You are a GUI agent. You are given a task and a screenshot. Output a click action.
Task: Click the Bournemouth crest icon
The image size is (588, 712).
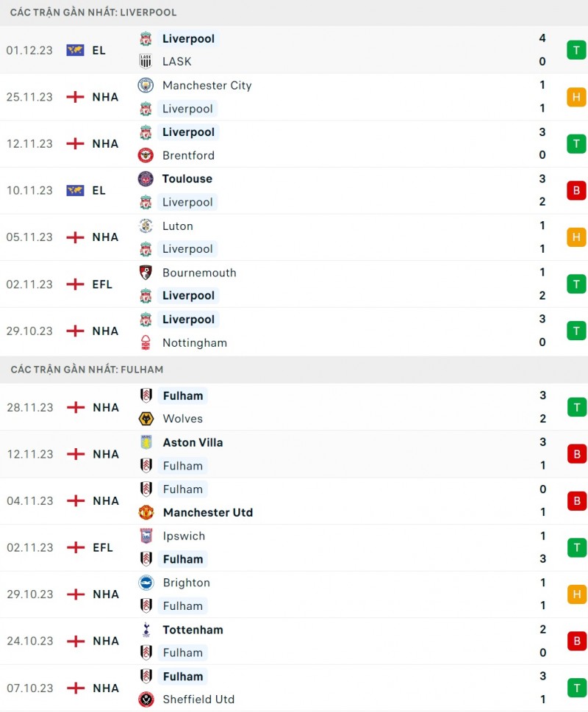click(x=146, y=273)
